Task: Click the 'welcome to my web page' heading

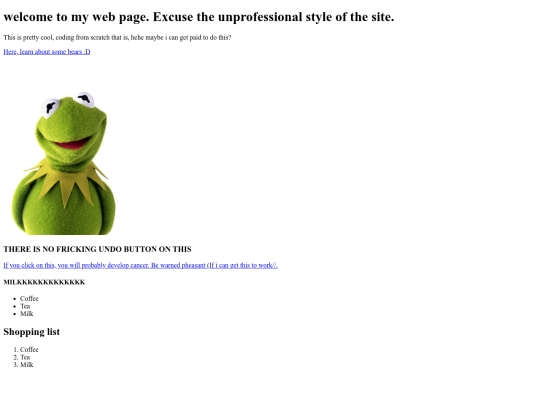Action: (x=199, y=17)
